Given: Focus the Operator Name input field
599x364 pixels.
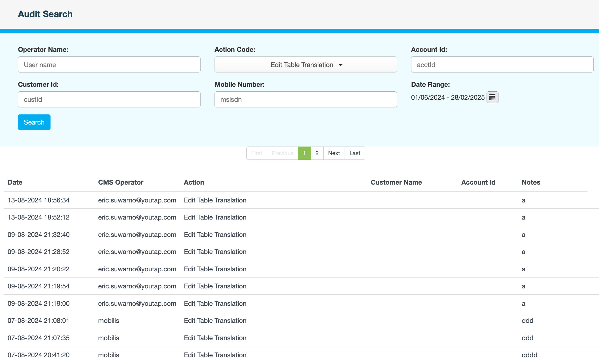Looking at the screenshot, I should point(109,65).
